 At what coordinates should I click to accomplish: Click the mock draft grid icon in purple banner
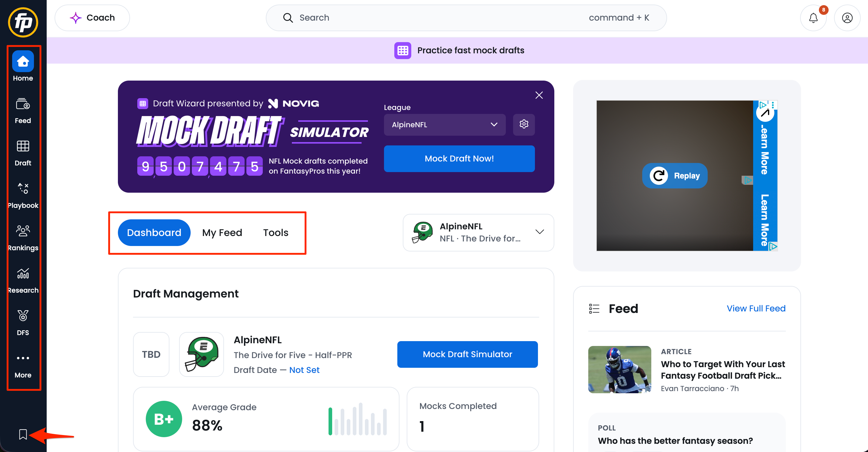[403, 51]
